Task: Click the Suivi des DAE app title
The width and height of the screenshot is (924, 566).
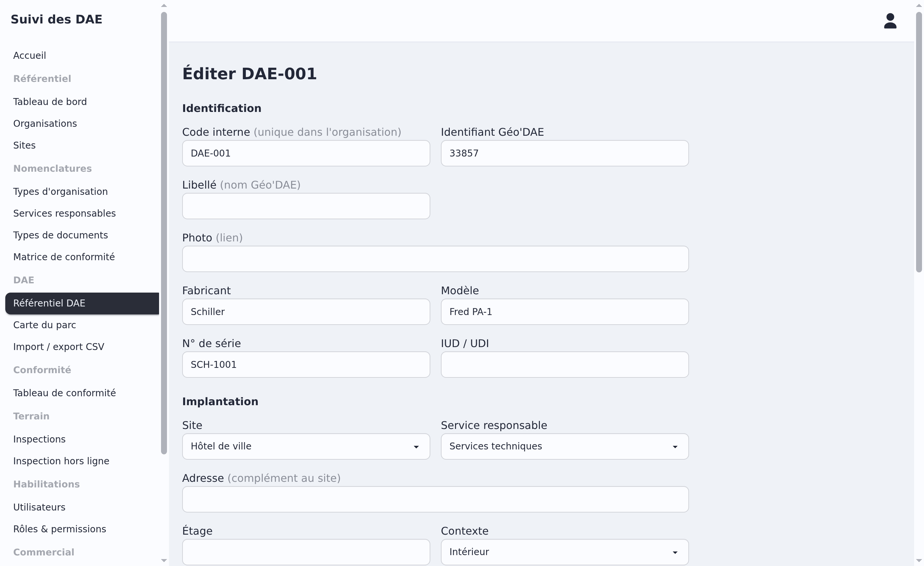Action: coord(56,19)
